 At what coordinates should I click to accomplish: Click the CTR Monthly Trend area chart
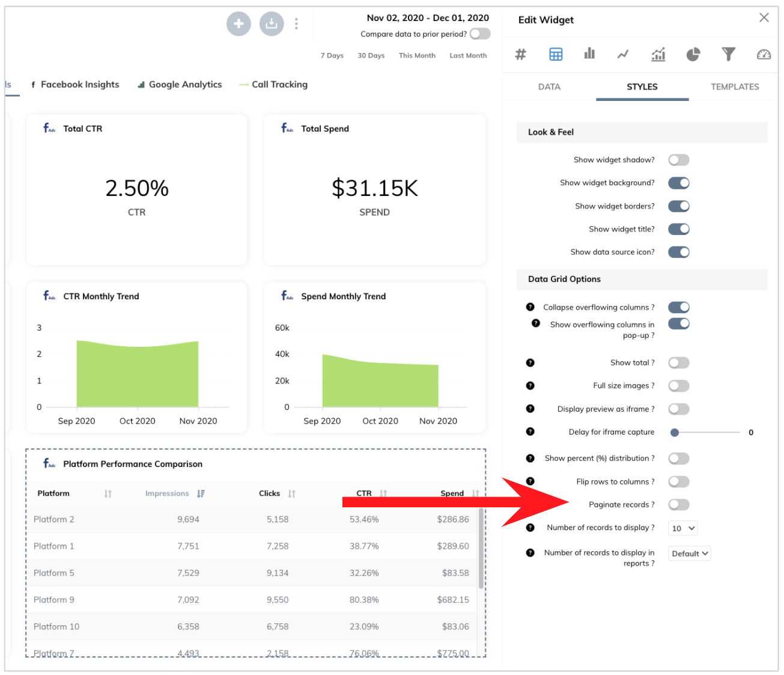click(x=138, y=374)
